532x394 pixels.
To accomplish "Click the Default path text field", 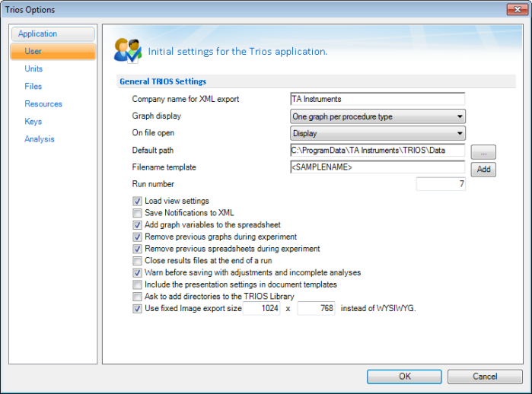I will pyautogui.click(x=377, y=150).
